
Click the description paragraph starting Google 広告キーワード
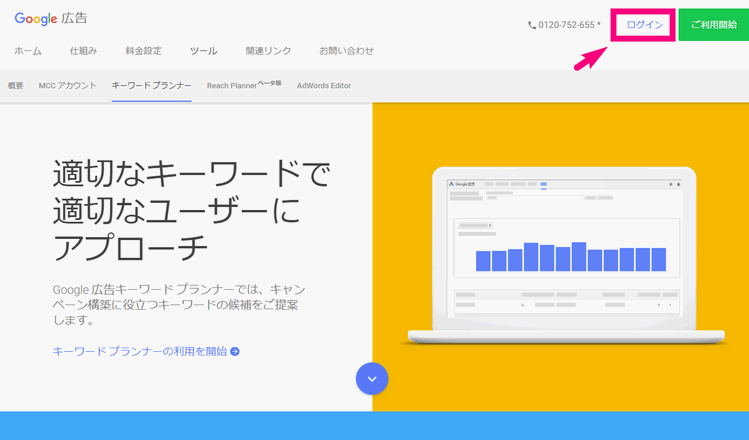pos(179,304)
